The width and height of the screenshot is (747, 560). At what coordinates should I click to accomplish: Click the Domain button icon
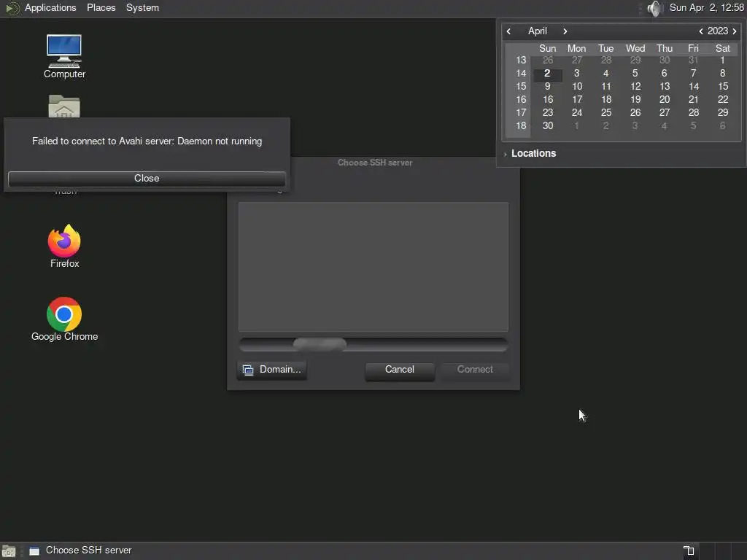(248, 370)
